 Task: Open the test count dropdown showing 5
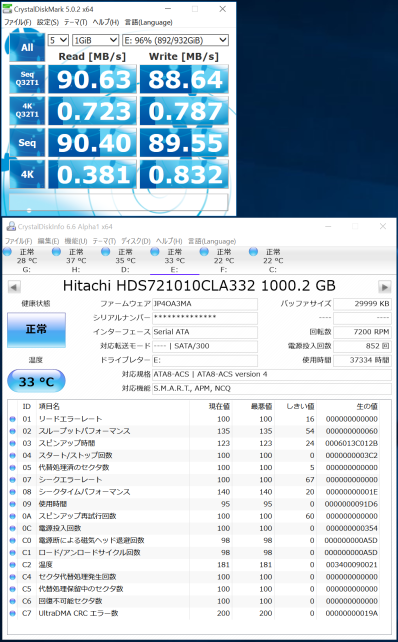58,40
